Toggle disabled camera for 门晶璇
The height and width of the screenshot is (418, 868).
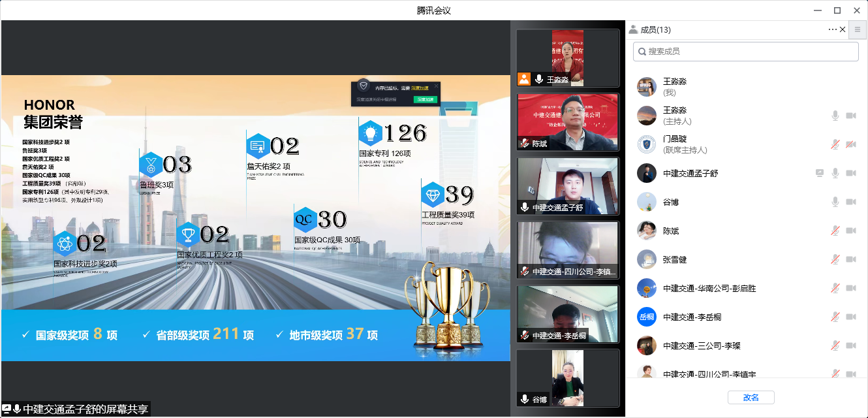coord(850,144)
